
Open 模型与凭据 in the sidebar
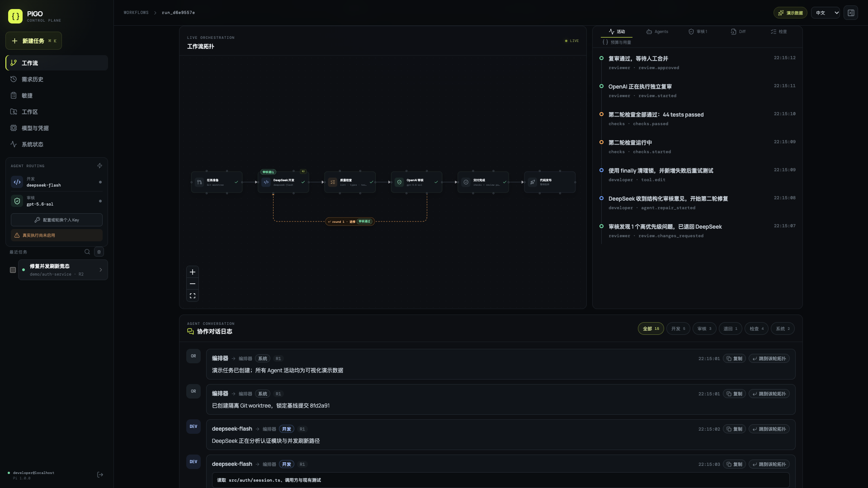point(57,128)
